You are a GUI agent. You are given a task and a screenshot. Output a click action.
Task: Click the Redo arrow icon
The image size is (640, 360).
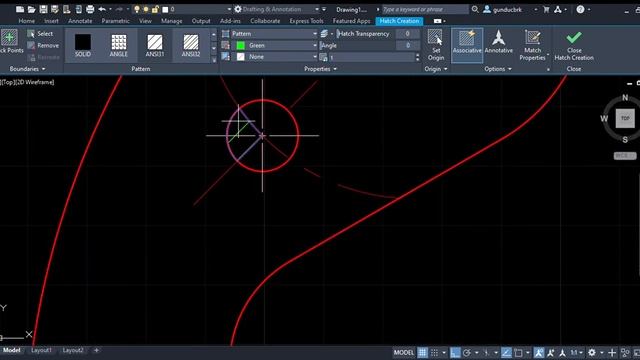[x=119, y=9]
